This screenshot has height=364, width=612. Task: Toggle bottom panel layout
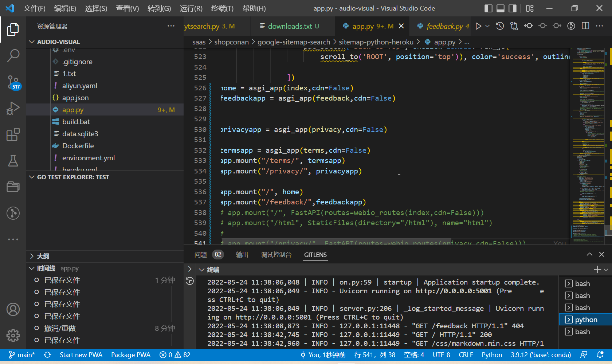tap(501, 8)
